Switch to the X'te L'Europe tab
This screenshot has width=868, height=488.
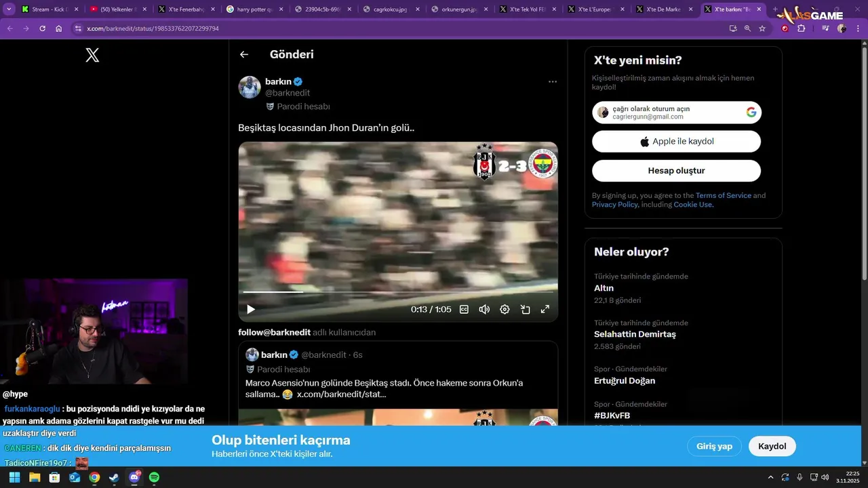tap(597, 9)
